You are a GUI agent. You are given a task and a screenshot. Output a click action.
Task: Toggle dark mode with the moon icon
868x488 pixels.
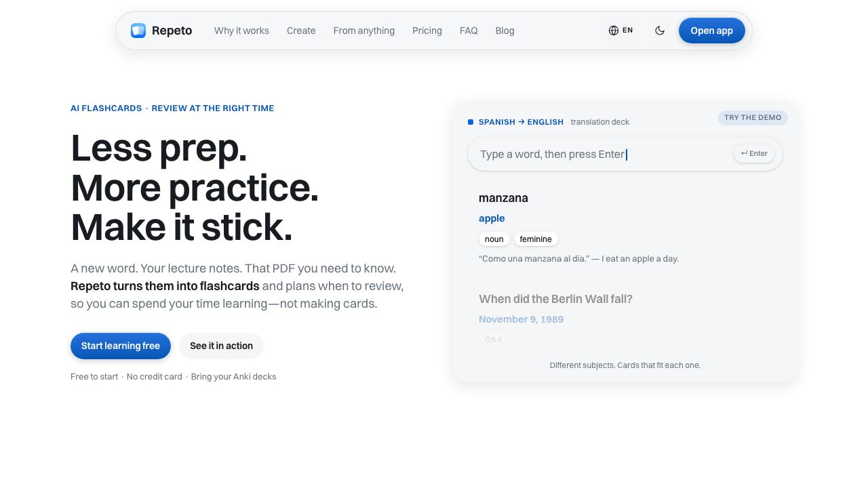[660, 30]
